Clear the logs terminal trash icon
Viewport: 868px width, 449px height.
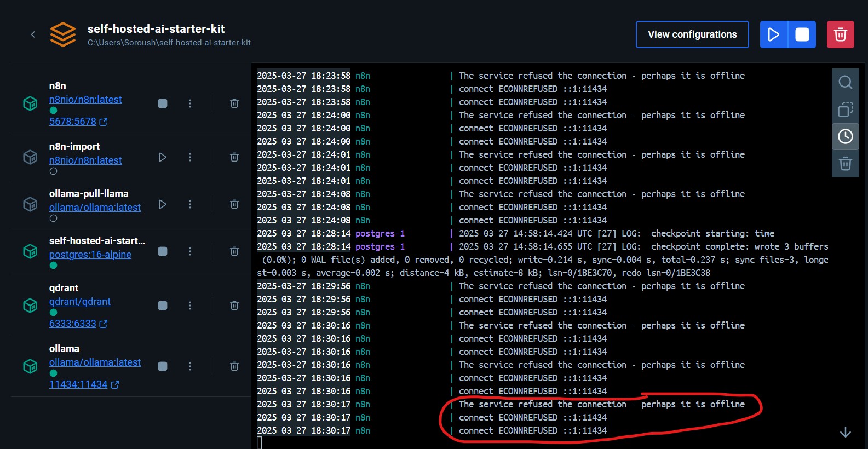[x=846, y=164]
